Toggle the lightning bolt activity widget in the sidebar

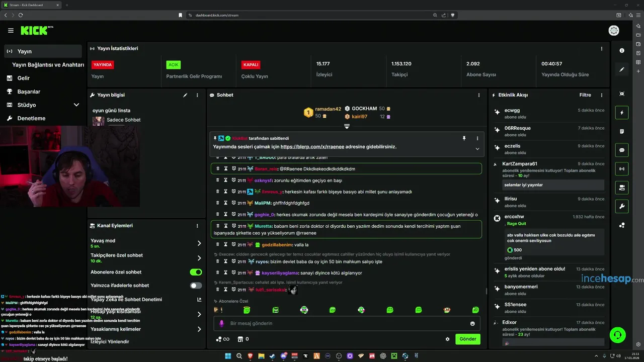(622, 113)
